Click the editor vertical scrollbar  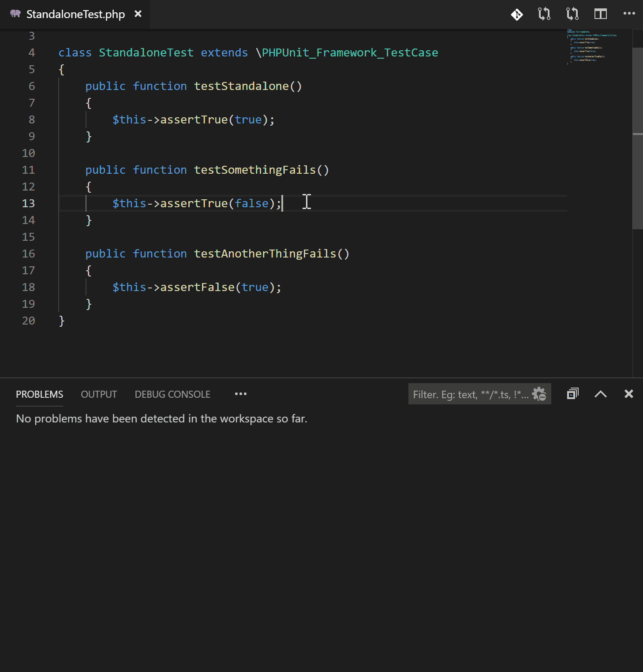(638, 138)
